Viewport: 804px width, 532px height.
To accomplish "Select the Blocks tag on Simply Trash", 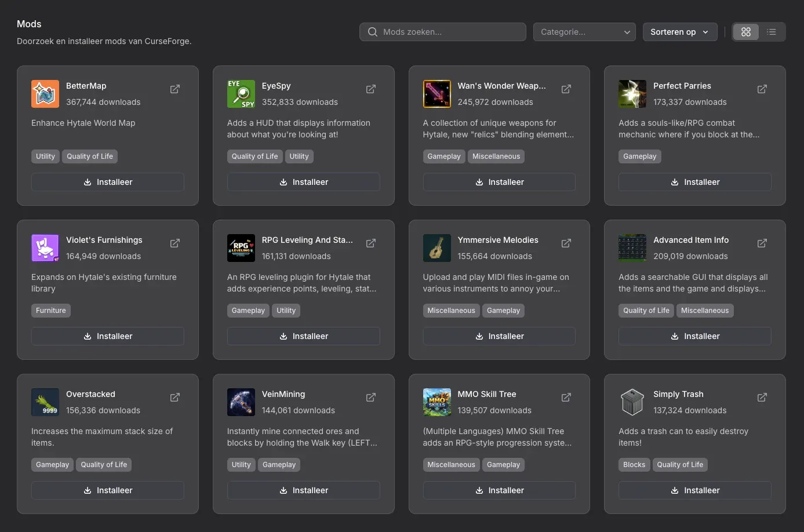I will click(x=634, y=464).
